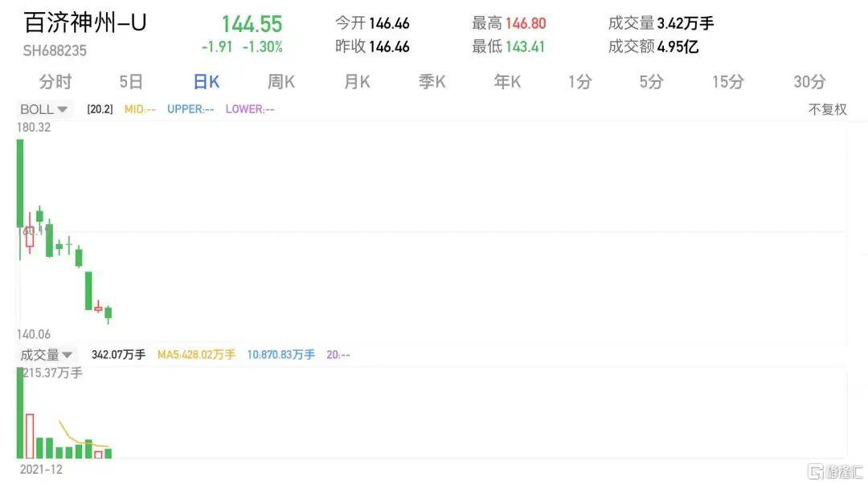Click the MA5:428.02万手 label

tap(196, 354)
